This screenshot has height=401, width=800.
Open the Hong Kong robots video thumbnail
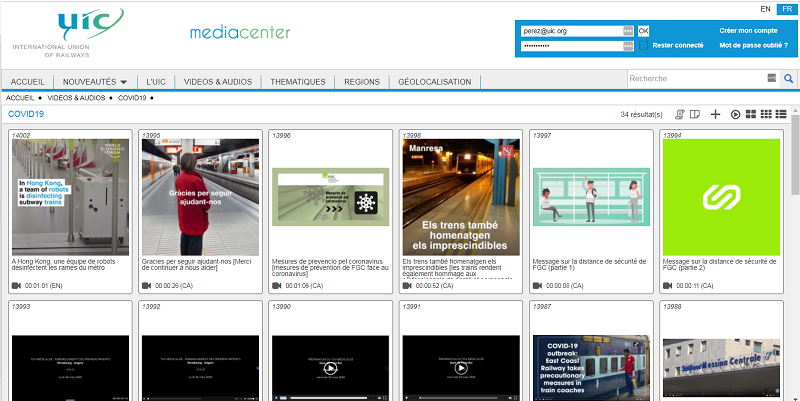pos(70,197)
